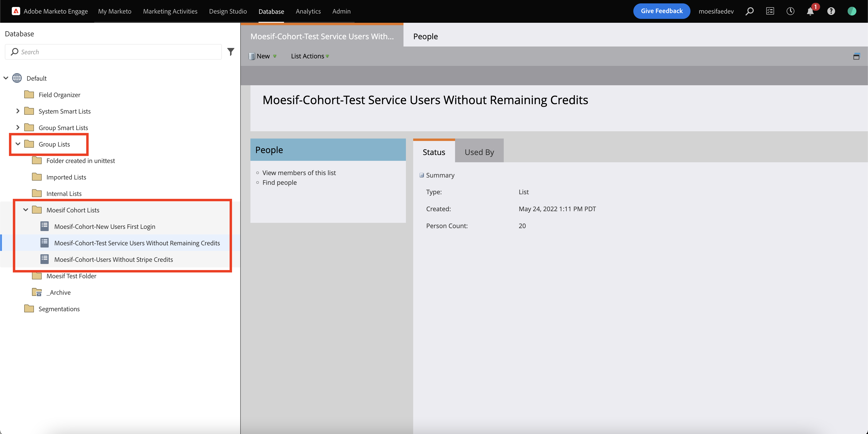Open the Marketing Activities menu
Viewport: 868px width, 434px height.
170,11
